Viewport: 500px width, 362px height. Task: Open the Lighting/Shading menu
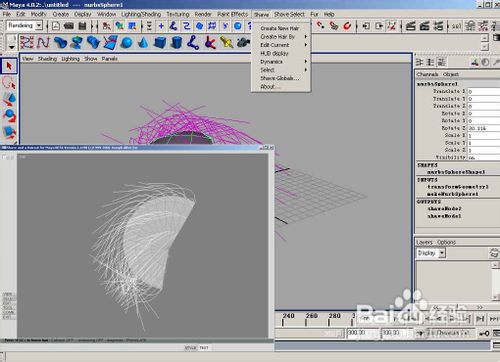[141, 14]
